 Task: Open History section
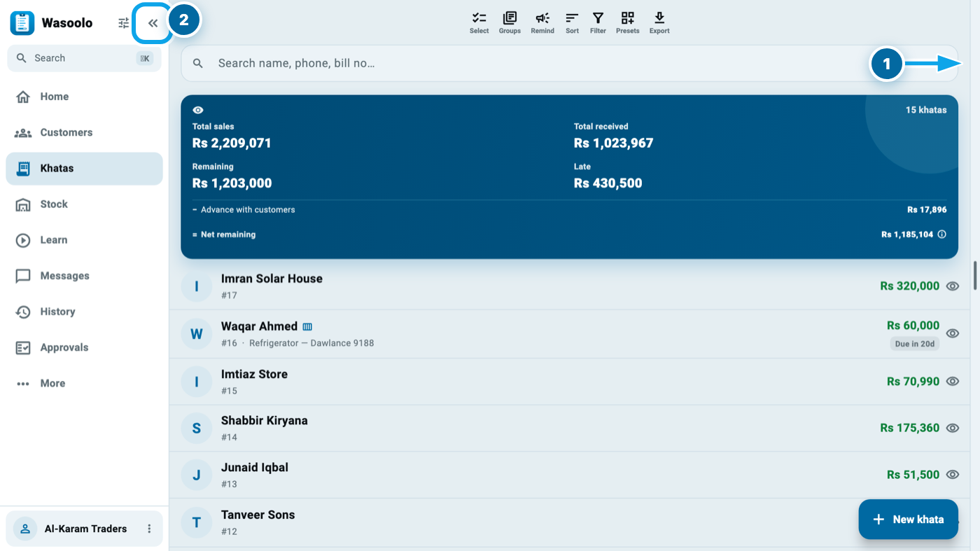click(84, 312)
